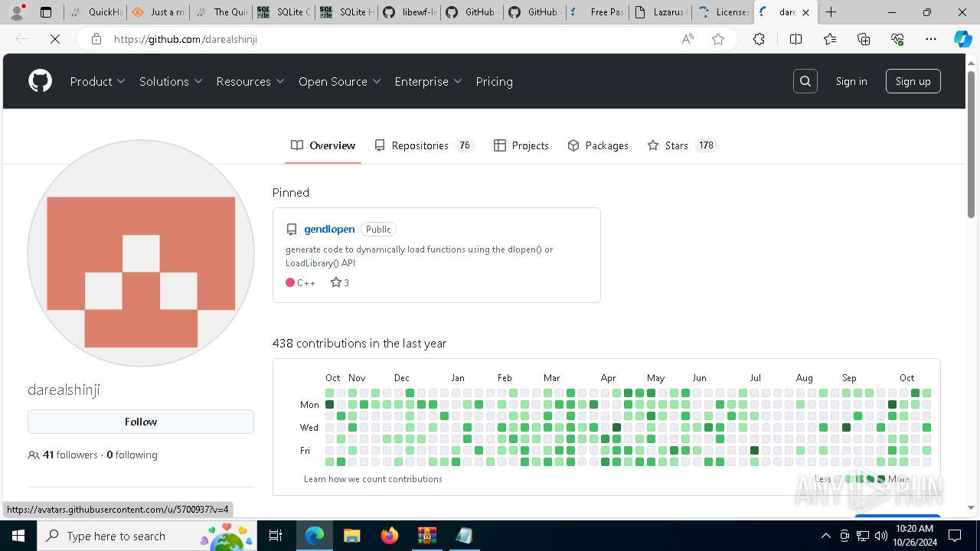Expand the Solutions dropdown
The image size is (980, 551).
[171, 81]
